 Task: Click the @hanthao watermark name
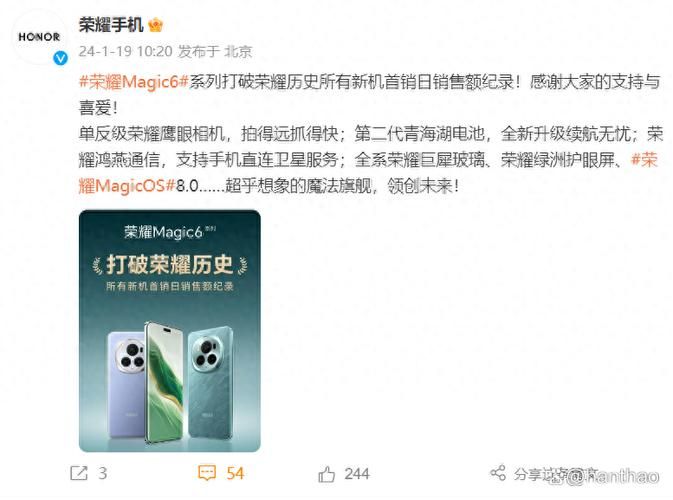coord(615,476)
